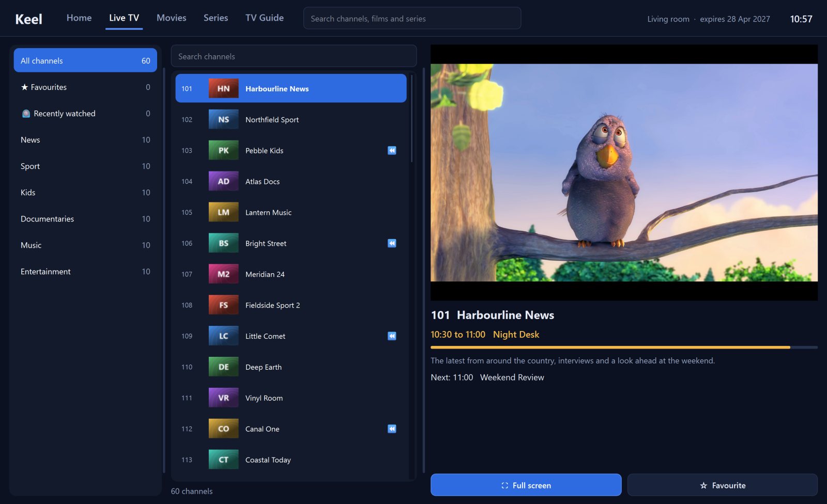Screen dimensions: 827x504
Task: Open the TV Guide tab
Action: [265, 18]
